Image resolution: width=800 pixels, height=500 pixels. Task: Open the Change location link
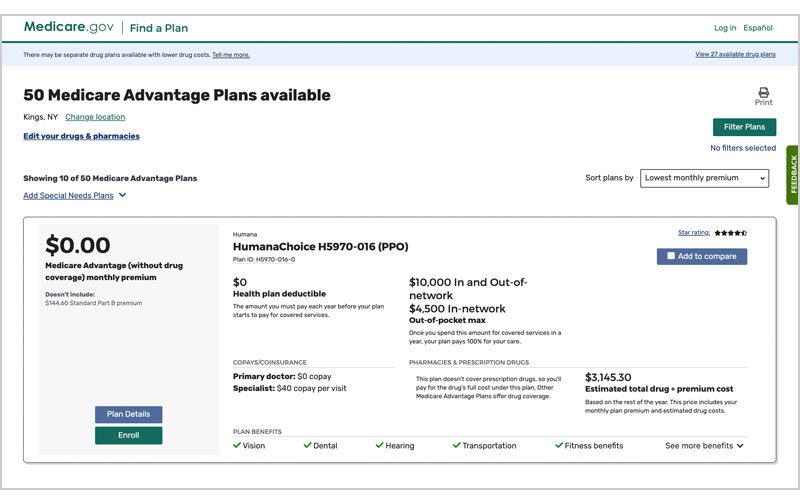click(x=95, y=117)
